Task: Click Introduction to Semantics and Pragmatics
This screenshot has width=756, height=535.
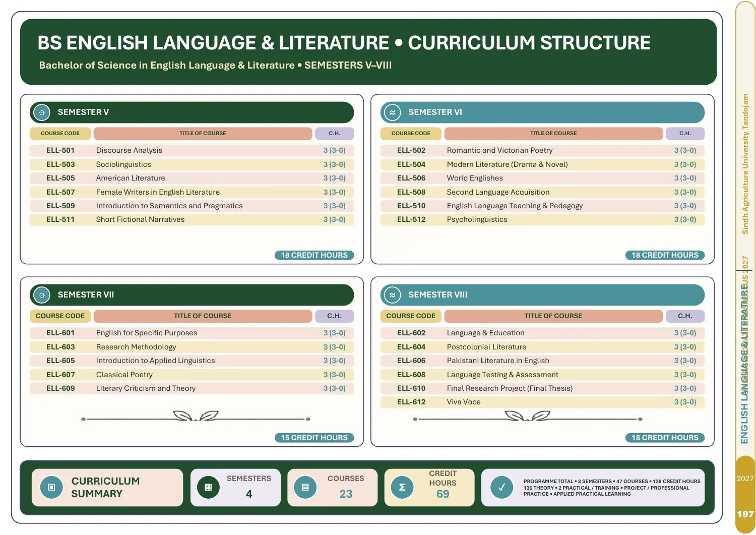Action: click(x=169, y=206)
